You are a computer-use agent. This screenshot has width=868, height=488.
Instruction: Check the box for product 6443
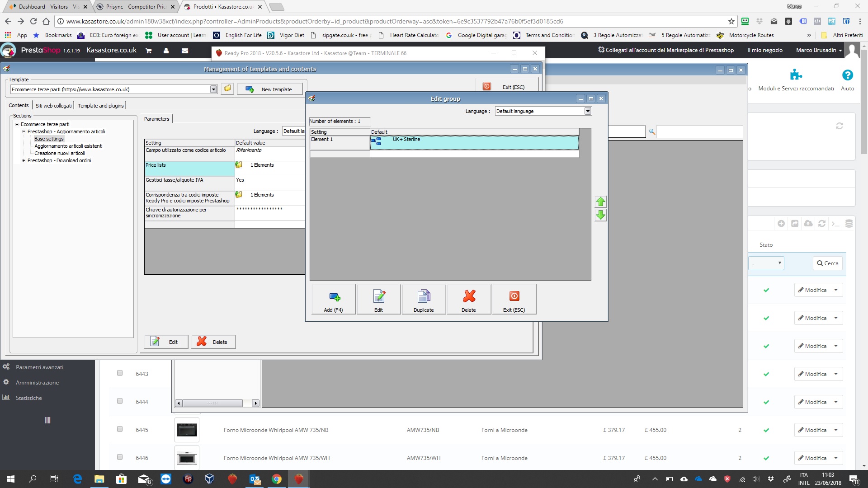point(120,373)
